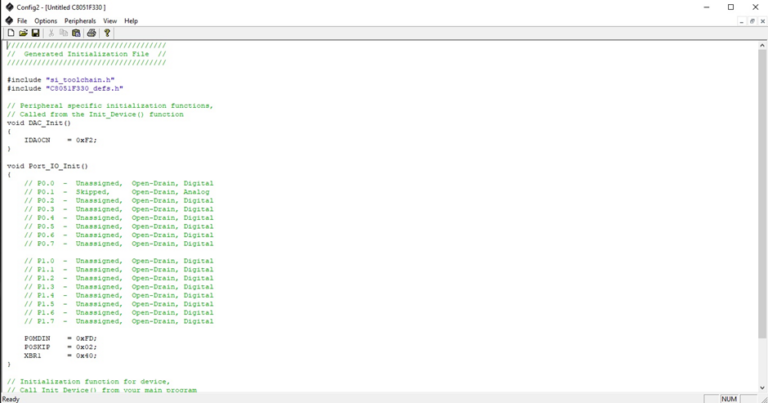Viewport: 768px width, 403px height.
Task: Click the New file toolbar icon
Action: click(10, 33)
